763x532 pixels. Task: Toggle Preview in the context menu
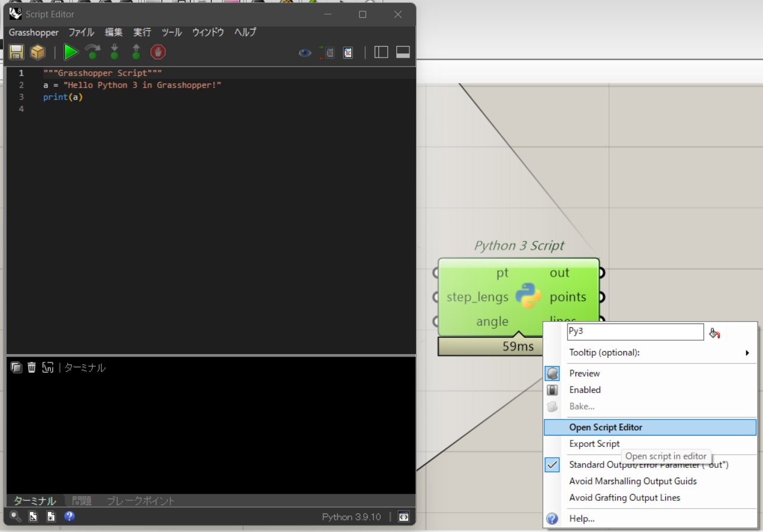(584, 373)
